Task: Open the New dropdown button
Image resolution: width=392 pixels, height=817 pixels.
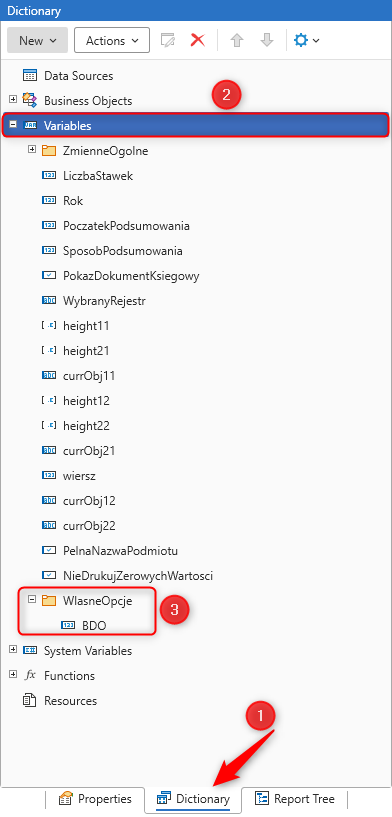Action: (x=38, y=40)
